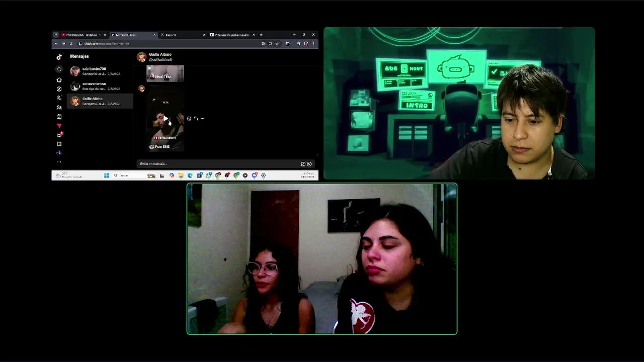This screenshot has width=644, height=362.
Task: Click the Upload plus icon in sidebar
Action: point(59,144)
